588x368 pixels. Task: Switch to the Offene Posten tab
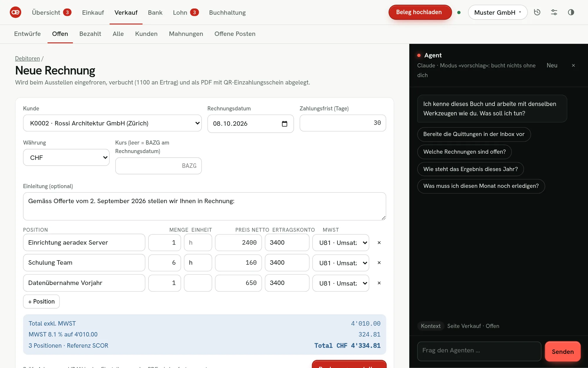point(235,34)
